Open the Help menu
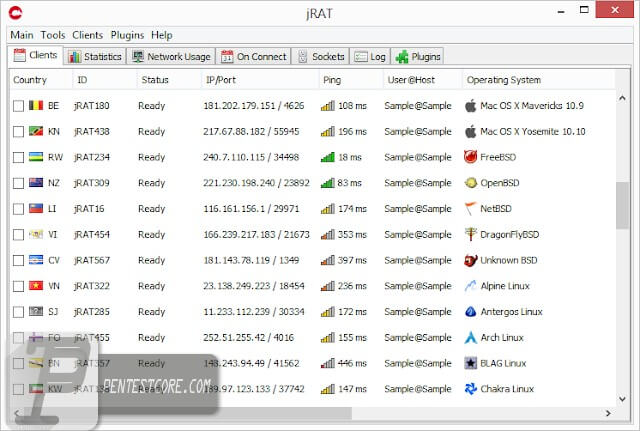 (161, 35)
